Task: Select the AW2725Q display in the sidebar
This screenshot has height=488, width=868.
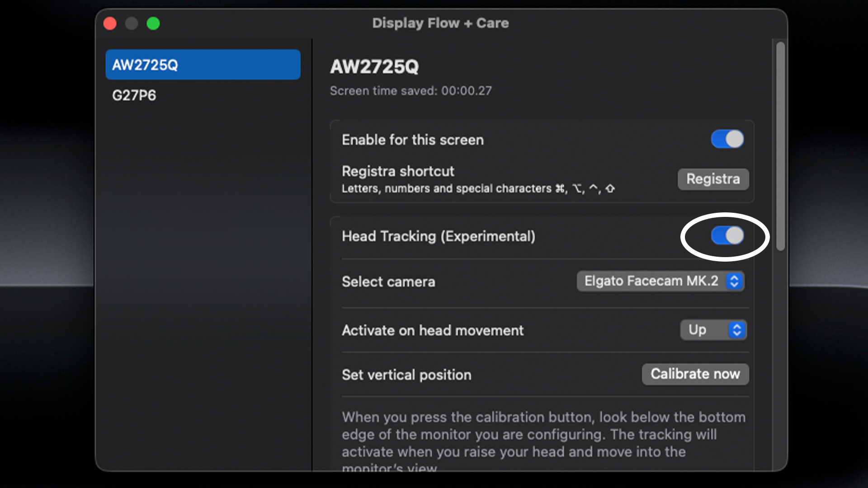Action: click(x=203, y=64)
